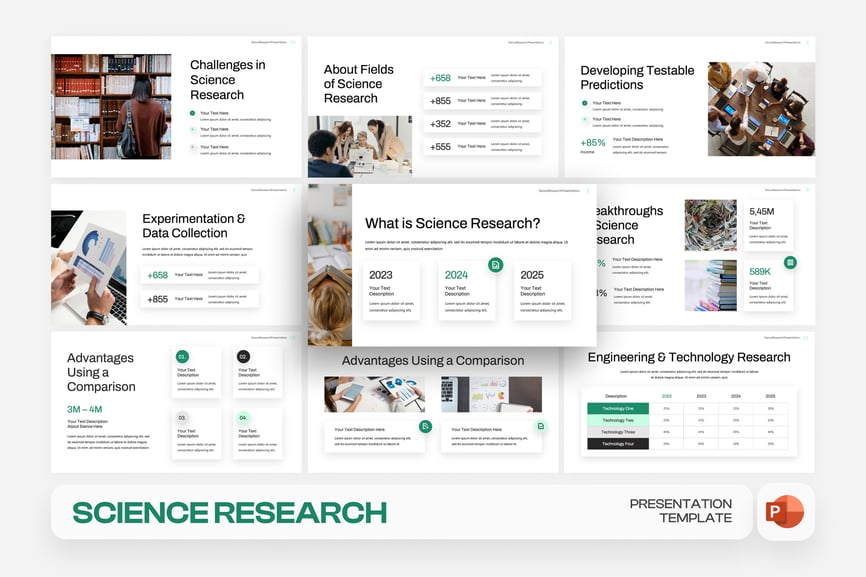Open the Challenges in Science Research slide
This screenshot has height=577, width=866.
pos(176,107)
